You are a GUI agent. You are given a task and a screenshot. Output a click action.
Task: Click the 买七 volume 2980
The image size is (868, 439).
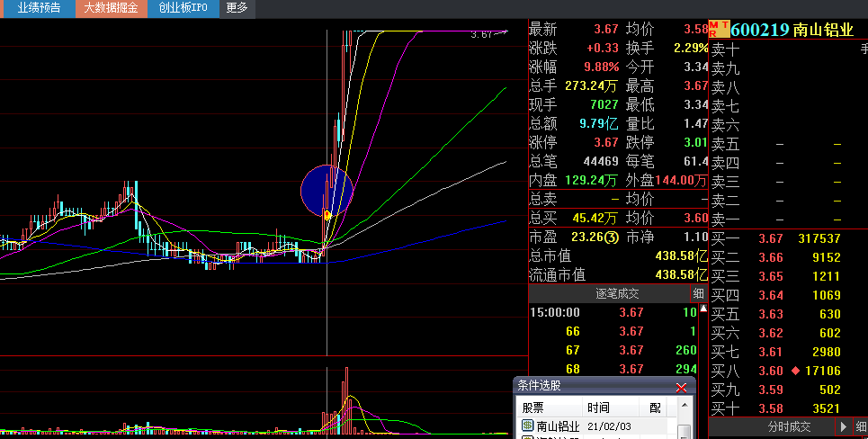[827, 352]
